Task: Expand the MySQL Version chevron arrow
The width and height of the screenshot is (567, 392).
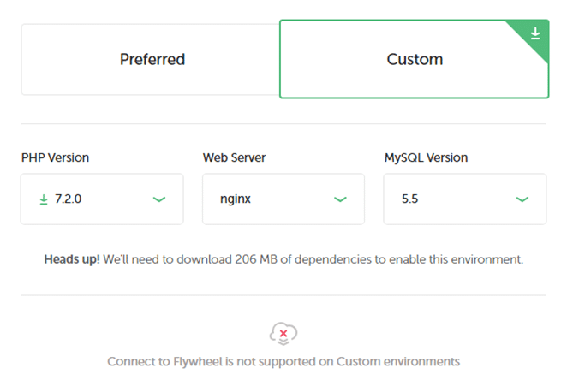Action: tap(522, 199)
